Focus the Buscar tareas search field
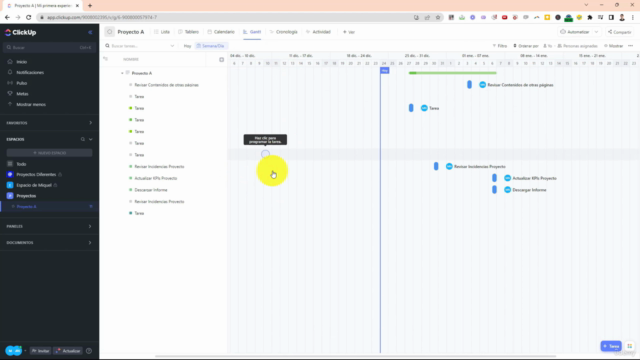This screenshot has height=360, width=640. [x=138, y=46]
